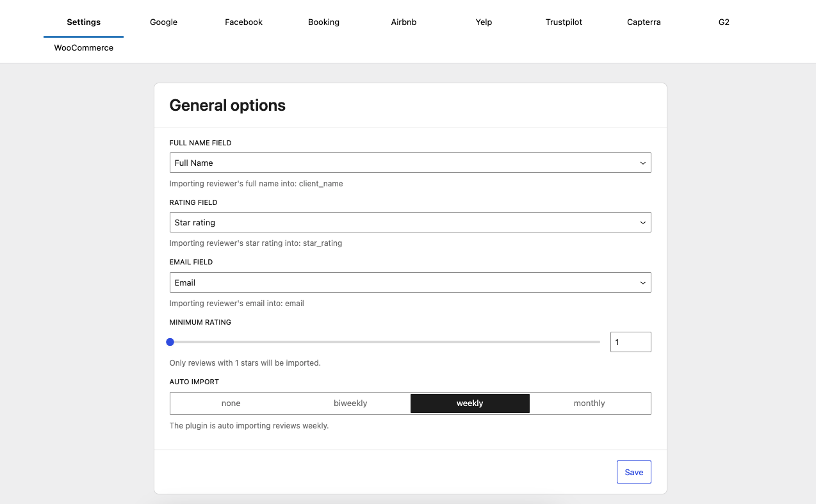
Task: Expand the Full Name field dropdown
Action: click(410, 163)
